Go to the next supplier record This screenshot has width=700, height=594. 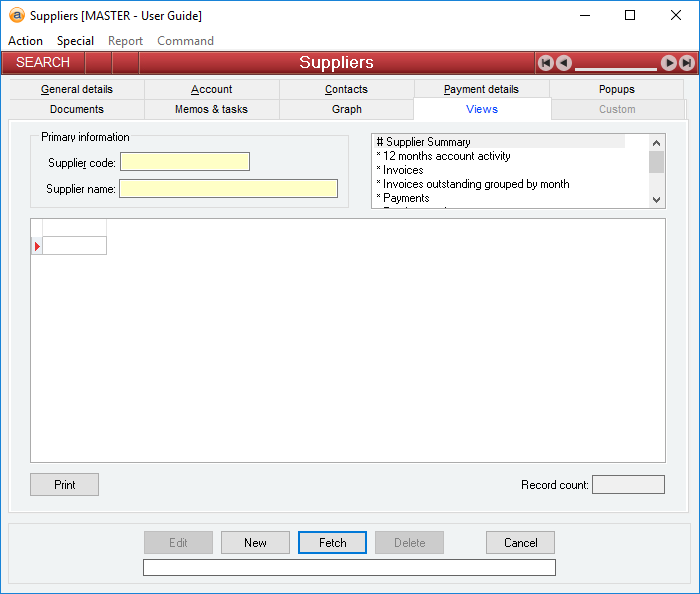click(669, 63)
